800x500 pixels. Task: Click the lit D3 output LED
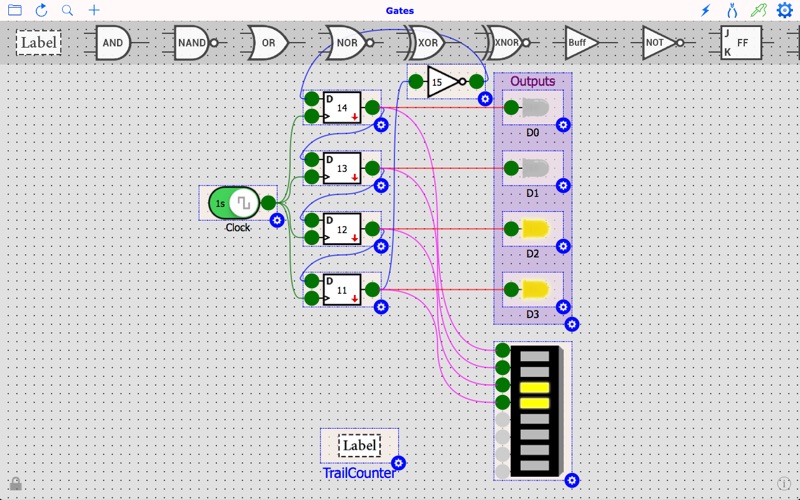click(535, 290)
